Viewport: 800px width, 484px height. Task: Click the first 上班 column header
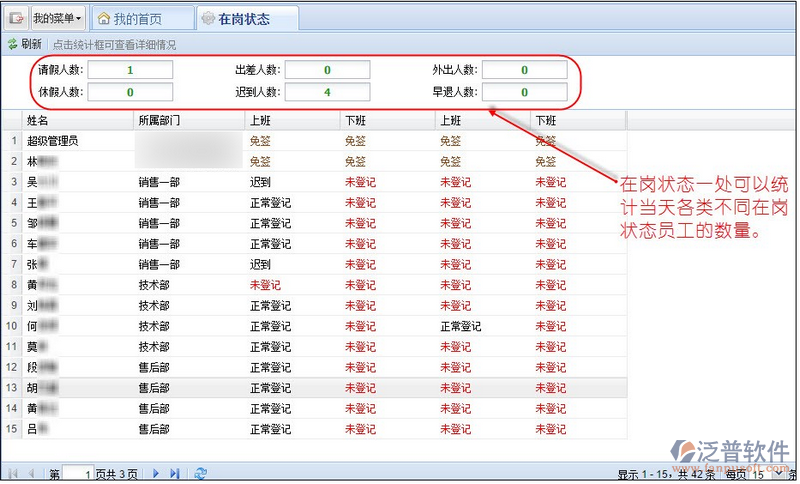click(292, 121)
